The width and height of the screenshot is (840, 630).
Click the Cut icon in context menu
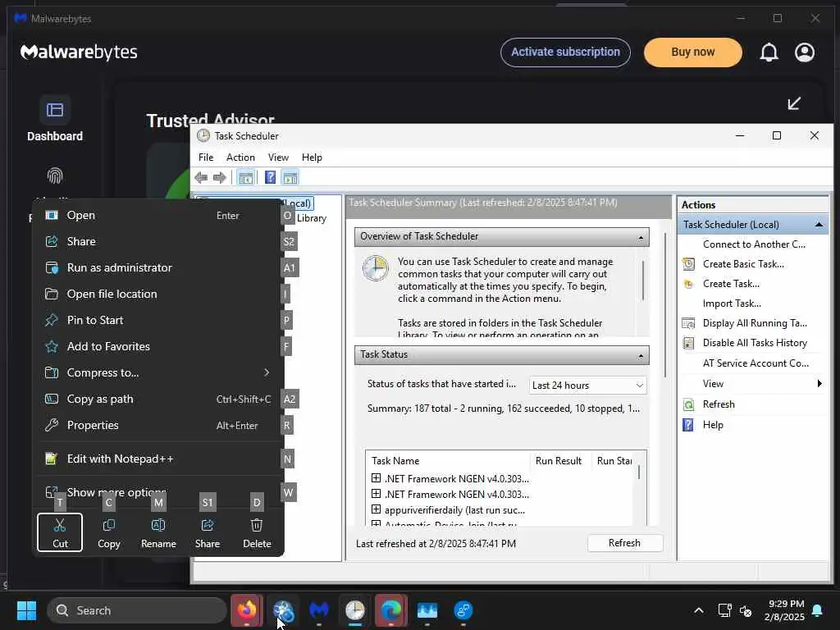[60, 532]
